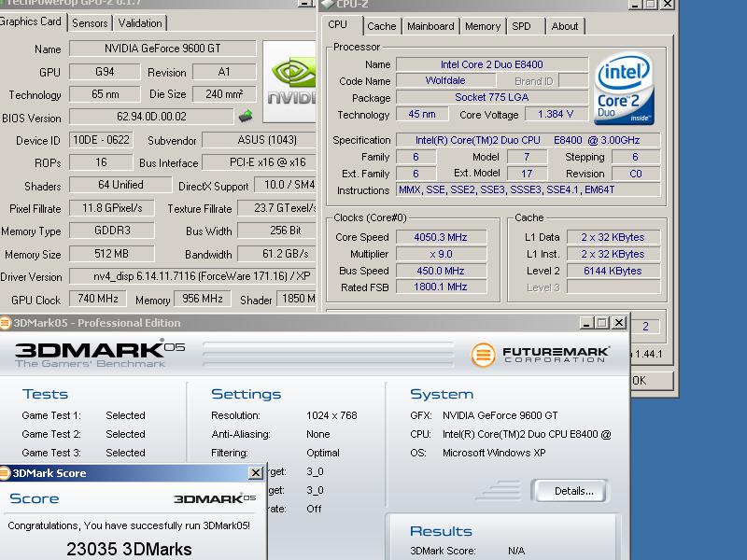
Task: Close the CPU-Z window
Action: click(668, 5)
